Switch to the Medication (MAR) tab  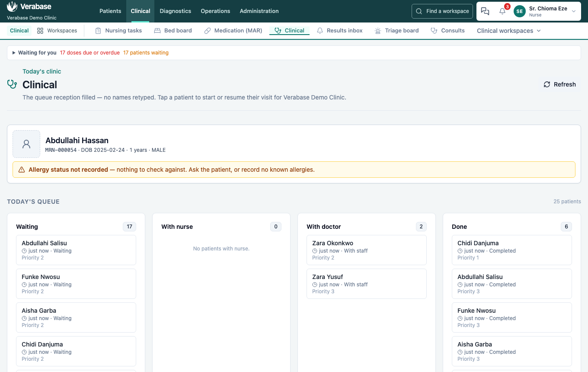(x=233, y=31)
